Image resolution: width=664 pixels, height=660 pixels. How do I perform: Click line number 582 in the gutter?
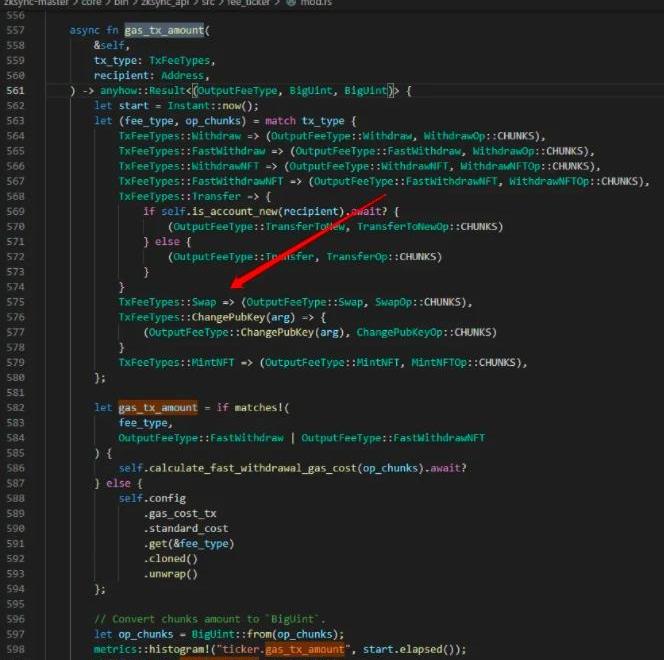click(15, 407)
